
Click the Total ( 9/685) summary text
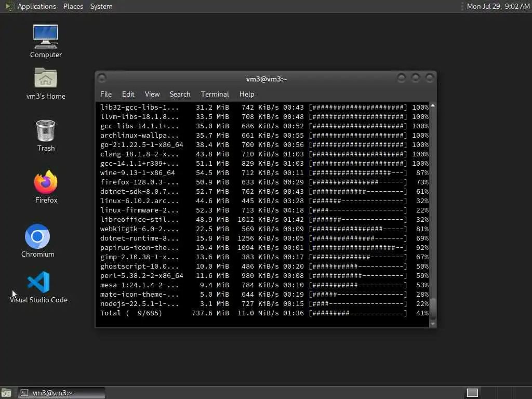(131, 313)
